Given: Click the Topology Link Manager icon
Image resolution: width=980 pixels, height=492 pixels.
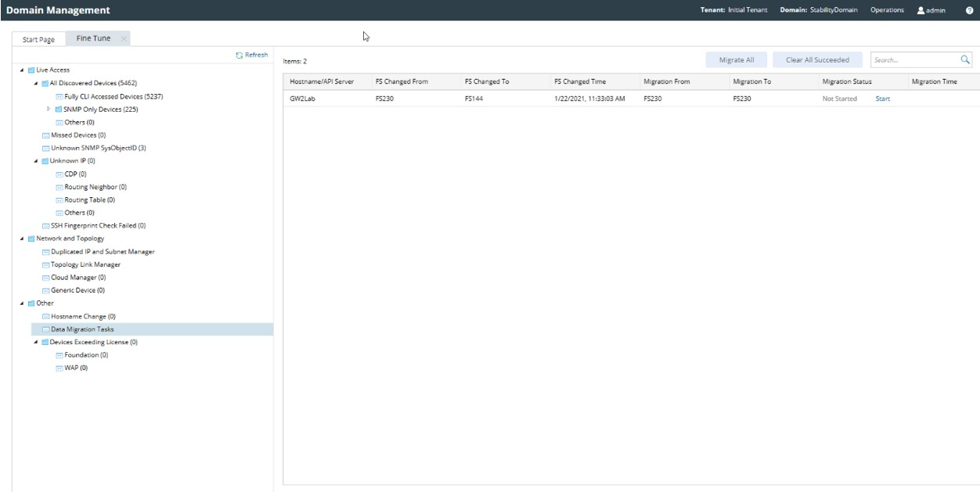Looking at the screenshot, I should (45, 264).
